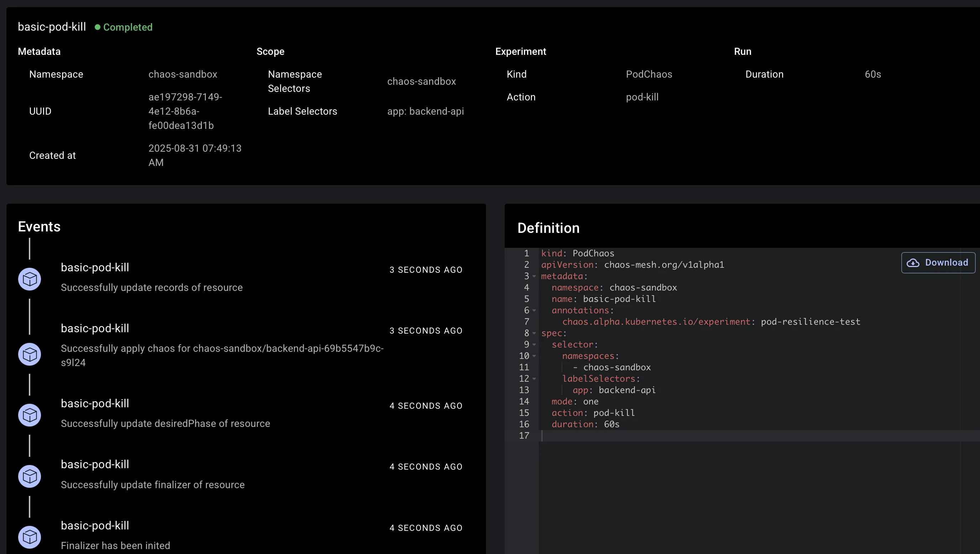Click the Scope section heading

coord(271,51)
